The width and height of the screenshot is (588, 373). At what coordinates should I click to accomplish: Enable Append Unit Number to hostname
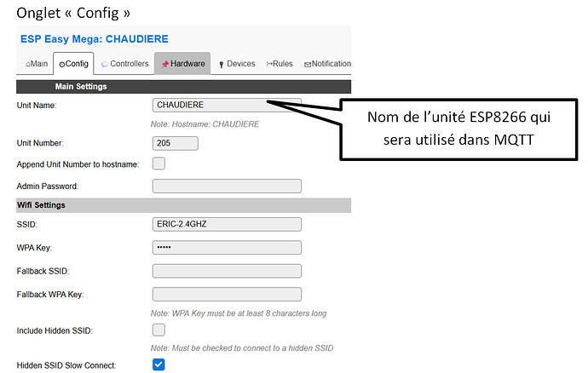tap(159, 164)
